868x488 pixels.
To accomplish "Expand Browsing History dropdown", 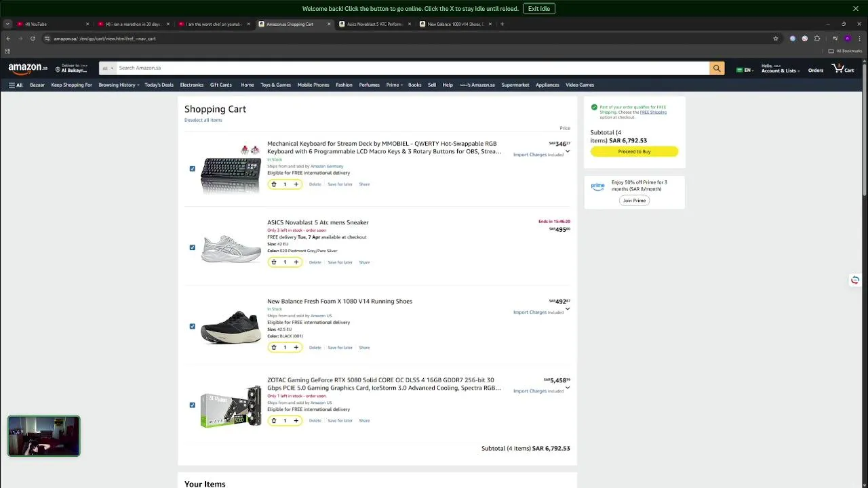I will pos(119,85).
